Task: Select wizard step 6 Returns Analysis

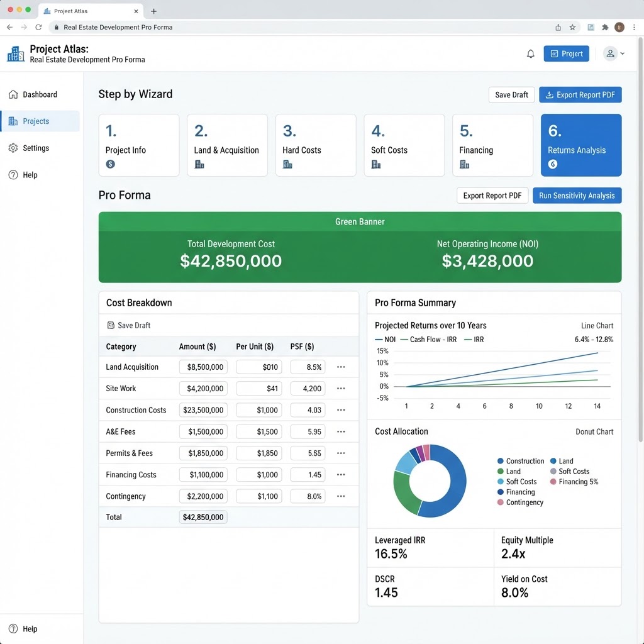Action: [x=581, y=145]
